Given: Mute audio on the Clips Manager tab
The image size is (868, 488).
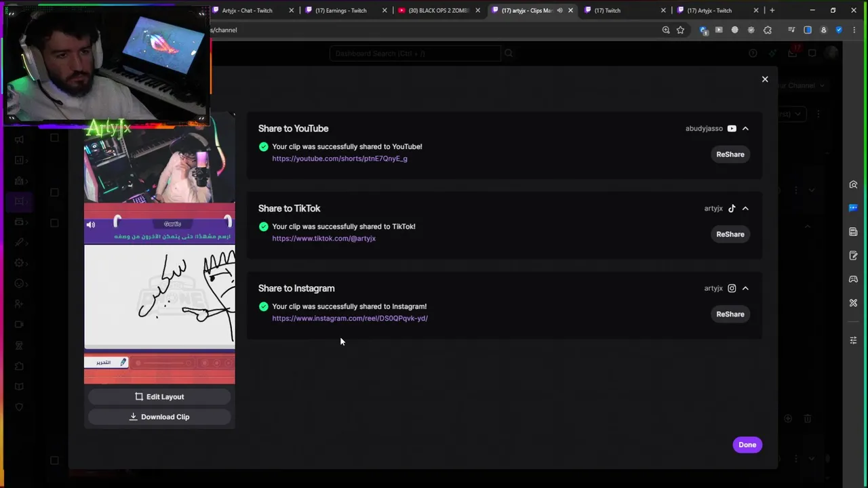Looking at the screenshot, I should click(559, 10).
